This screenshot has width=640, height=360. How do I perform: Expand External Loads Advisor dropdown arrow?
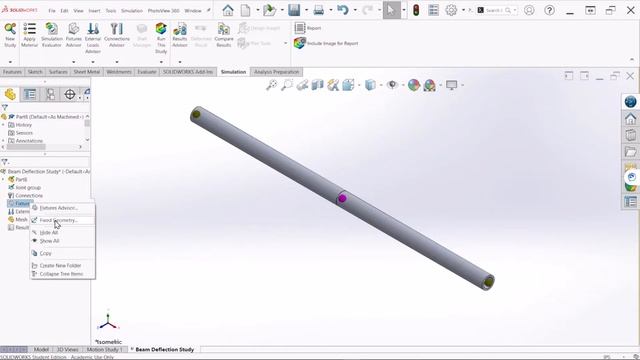point(93,62)
